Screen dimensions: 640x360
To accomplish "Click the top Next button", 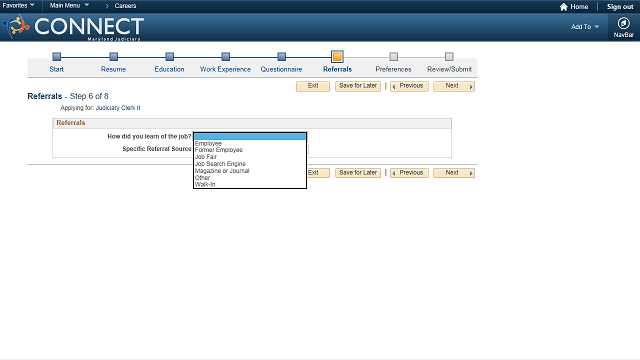I will pos(454,86).
